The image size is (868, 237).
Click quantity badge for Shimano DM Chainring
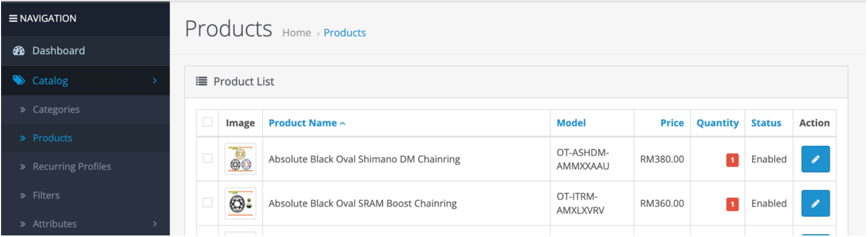[732, 160]
